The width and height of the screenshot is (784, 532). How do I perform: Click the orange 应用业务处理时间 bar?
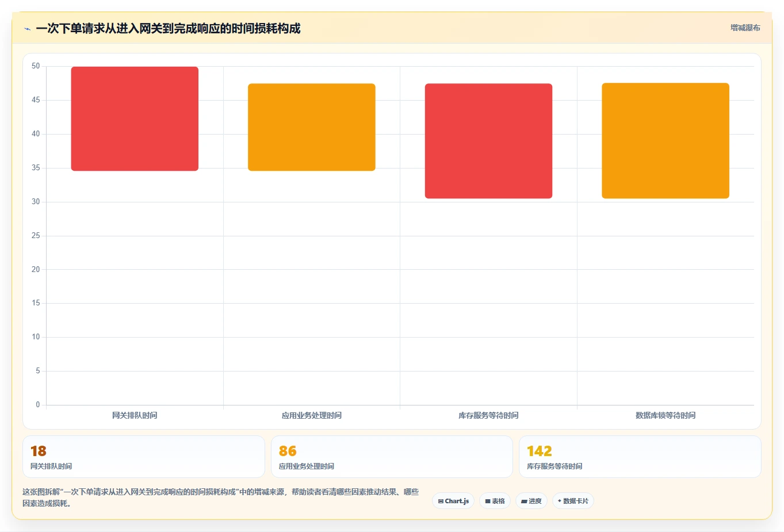(x=312, y=127)
